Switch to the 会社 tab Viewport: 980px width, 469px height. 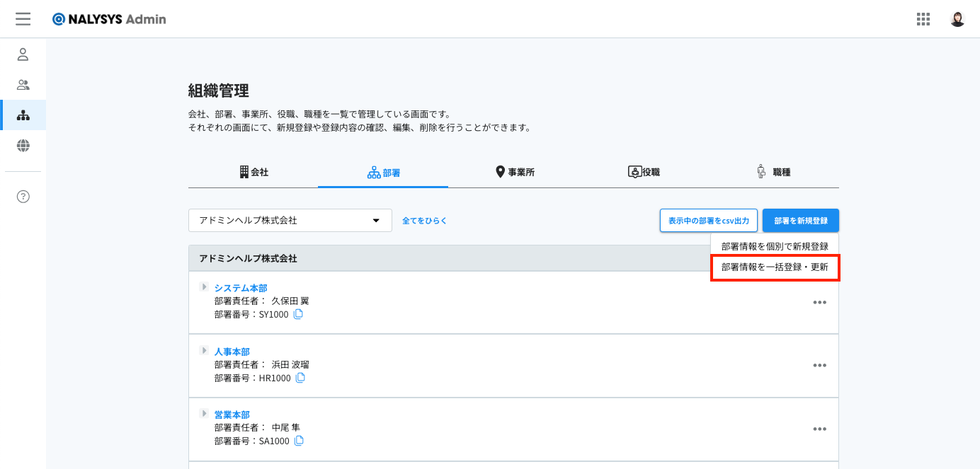253,172
